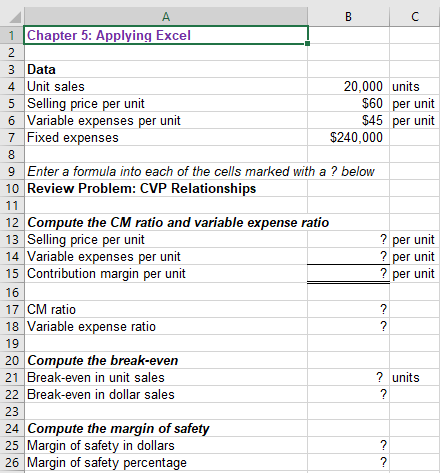Select row 23 header
The height and width of the screenshot is (473, 440).
coord(12,411)
